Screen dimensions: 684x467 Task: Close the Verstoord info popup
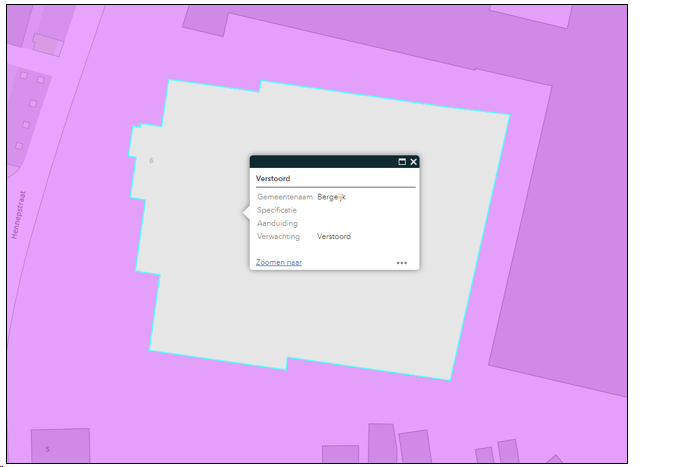(414, 162)
